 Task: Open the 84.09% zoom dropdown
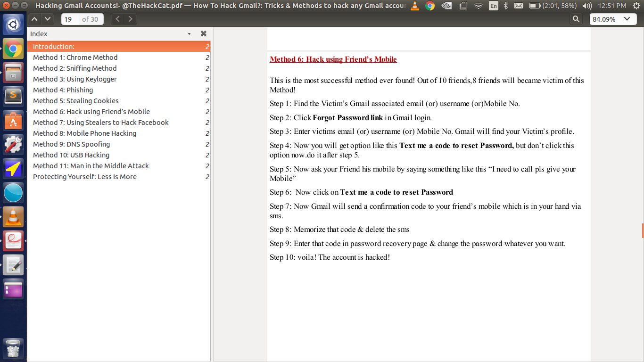[x=613, y=19]
